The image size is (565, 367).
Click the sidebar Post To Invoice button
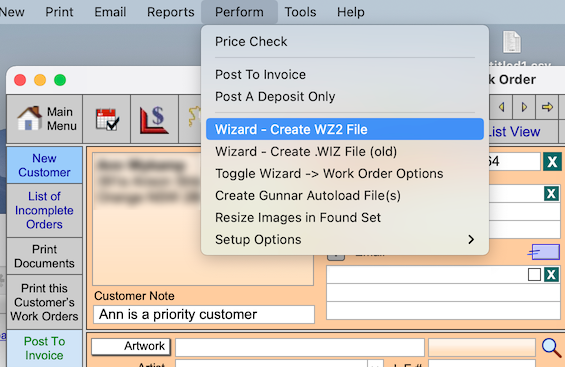pos(44,348)
